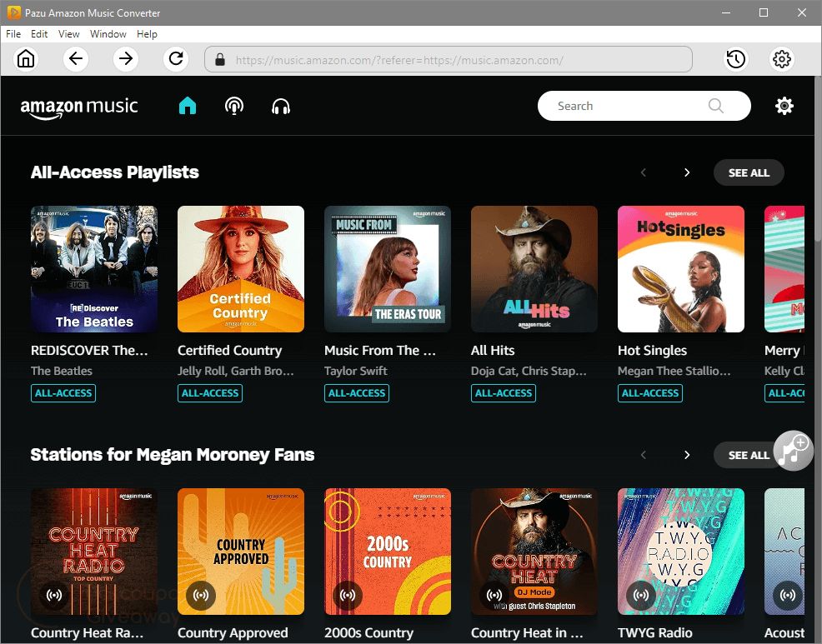Show previous All-Access Playlists with left chevron
Screen dimensions: 822x644
coord(644,172)
